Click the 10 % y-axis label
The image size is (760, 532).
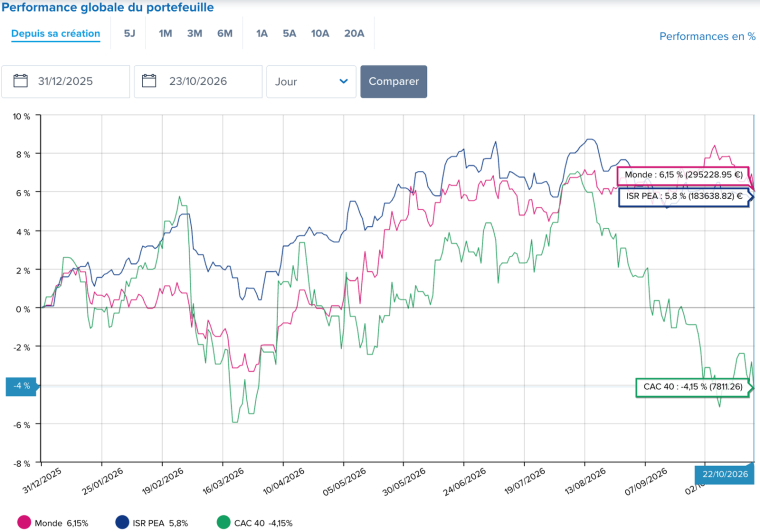[x=21, y=117]
